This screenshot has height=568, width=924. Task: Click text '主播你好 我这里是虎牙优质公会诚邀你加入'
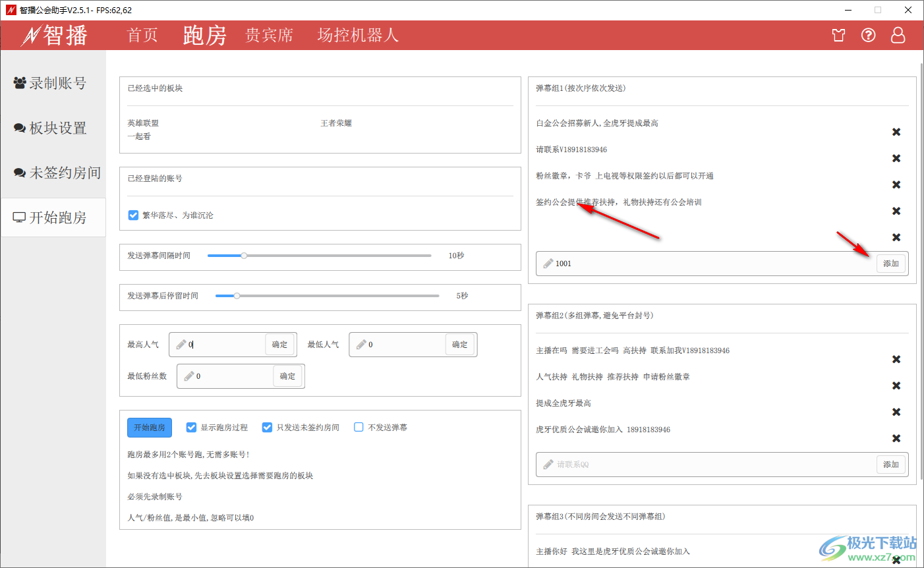tap(613, 552)
